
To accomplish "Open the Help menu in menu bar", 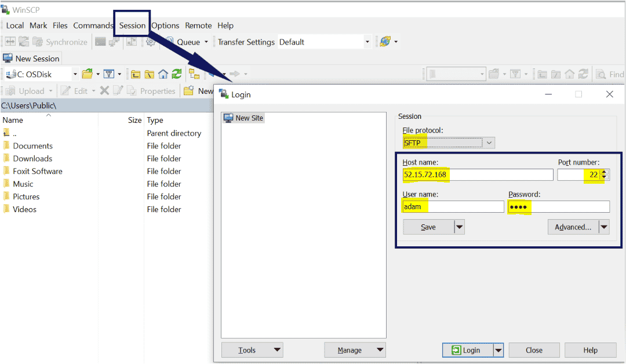I will coord(225,26).
